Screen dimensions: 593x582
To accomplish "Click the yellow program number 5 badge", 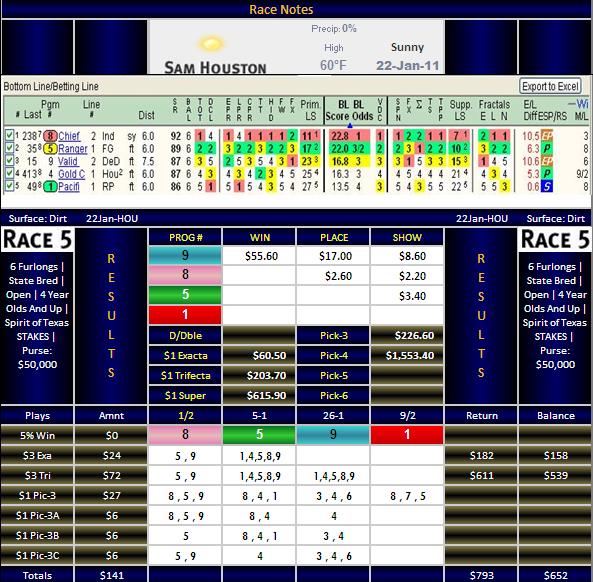I will 50,149.
